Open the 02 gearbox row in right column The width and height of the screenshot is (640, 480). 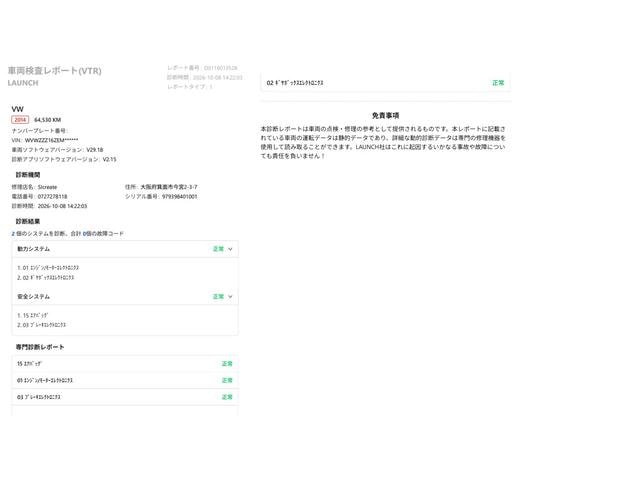385,83
